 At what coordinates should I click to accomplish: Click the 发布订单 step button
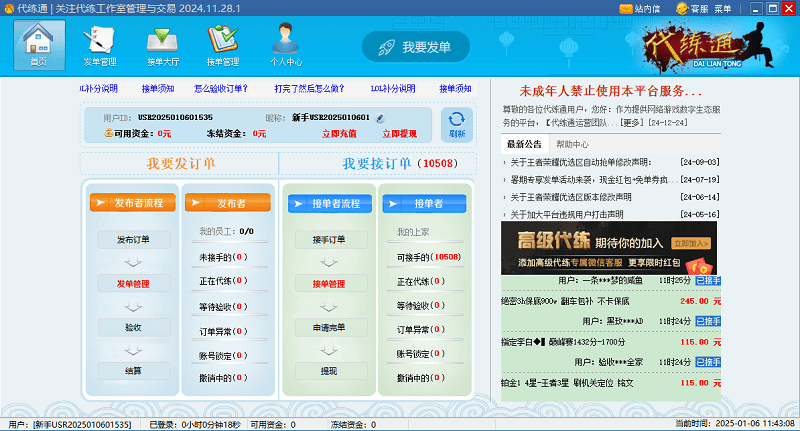click(x=134, y=240)
